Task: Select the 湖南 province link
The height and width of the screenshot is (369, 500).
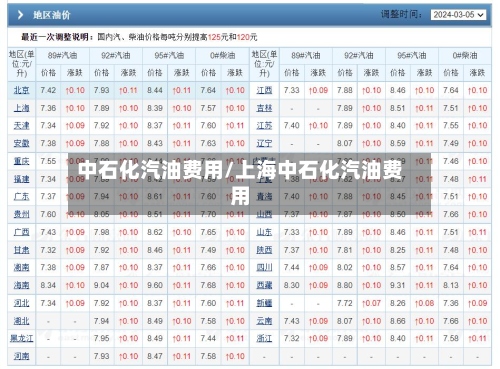Action: coord(22,268)
